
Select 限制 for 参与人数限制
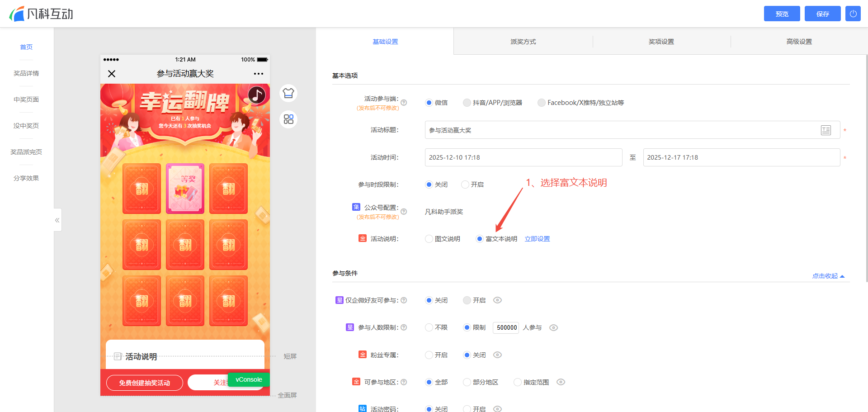[x=467, y=327]
